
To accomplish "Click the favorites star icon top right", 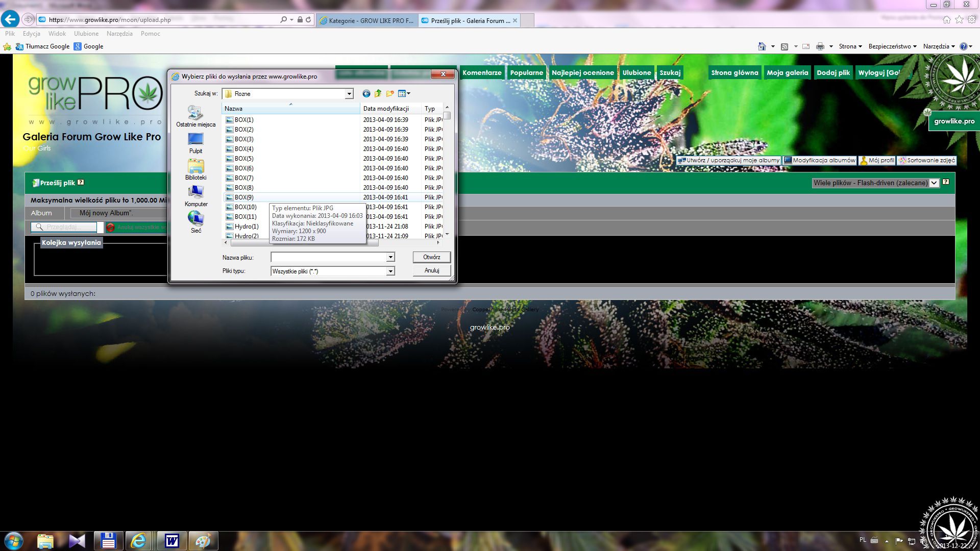I will pos(959,19).
